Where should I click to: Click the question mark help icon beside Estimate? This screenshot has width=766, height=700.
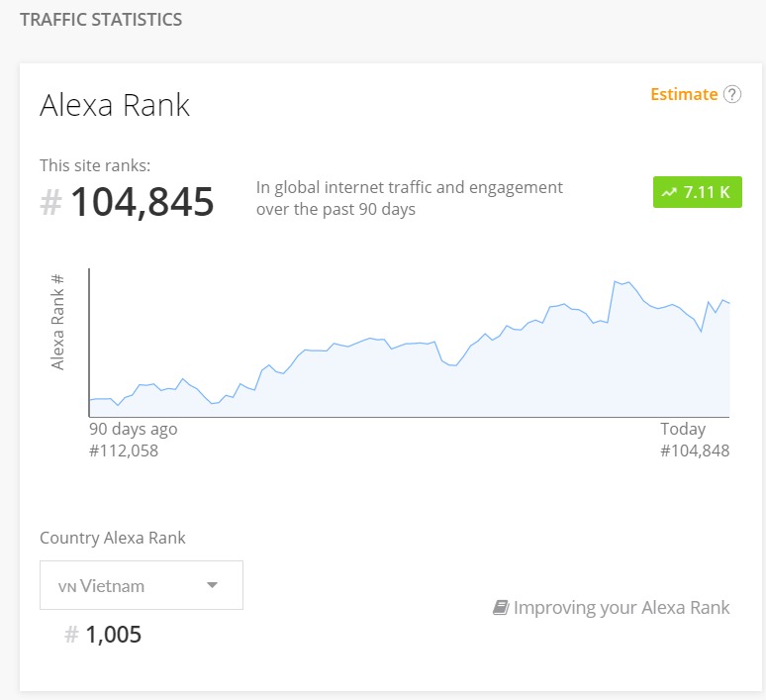pyautogui.click(x=731, y=94)
